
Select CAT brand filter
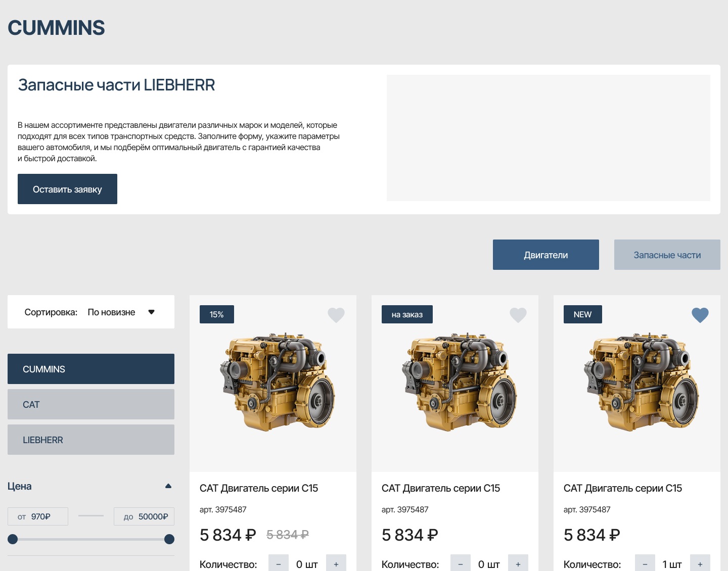click(x=91, y=404)
